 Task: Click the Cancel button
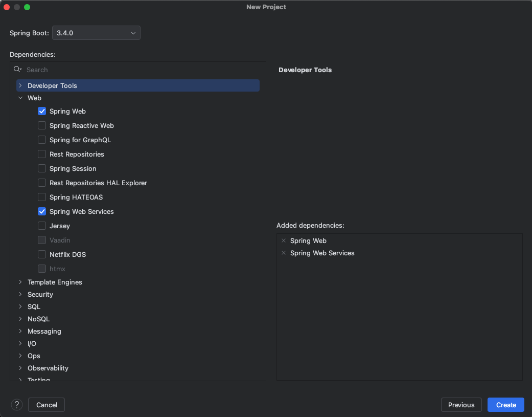click(x=47, y=404)
